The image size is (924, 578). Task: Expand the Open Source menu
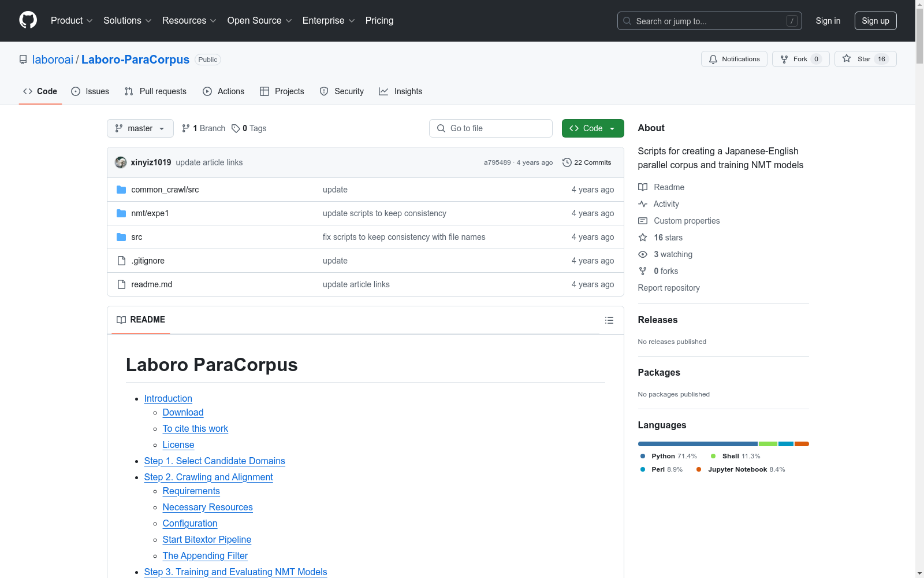pos(260,21)
